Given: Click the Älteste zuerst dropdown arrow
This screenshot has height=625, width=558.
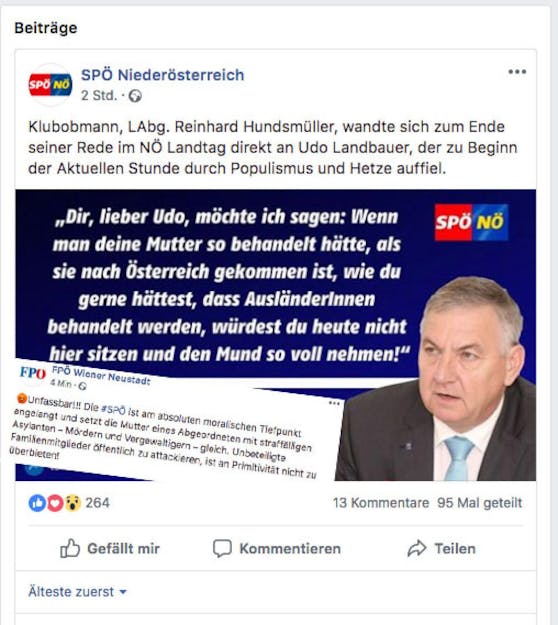Looking at the screenshot, I should 123,592.
